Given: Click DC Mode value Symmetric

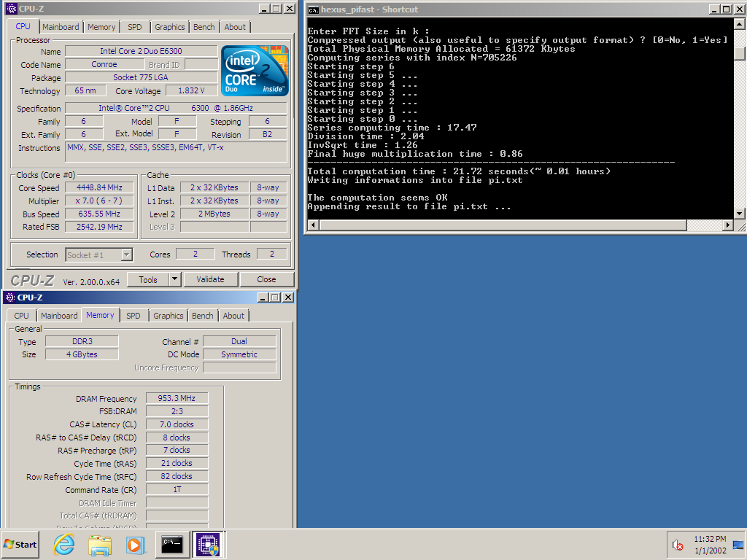Looking at the screenshot, I should [239, 354].
